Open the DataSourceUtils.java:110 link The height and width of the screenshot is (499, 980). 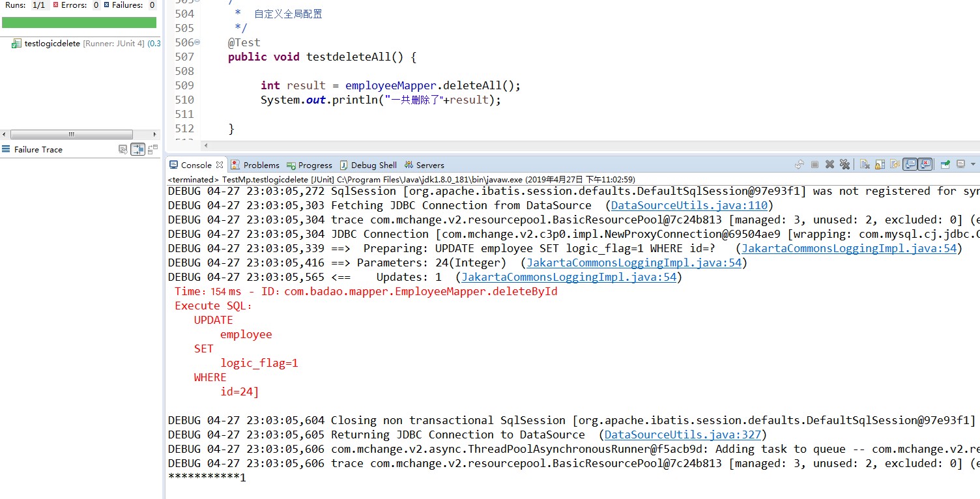pyautogui.click(x=689, y=205)
